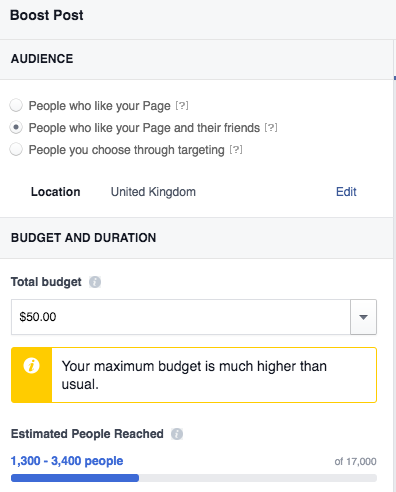396x492 pixels.
Task: Click the estimated reach progress bar
Action: click(x=194, y=478)
